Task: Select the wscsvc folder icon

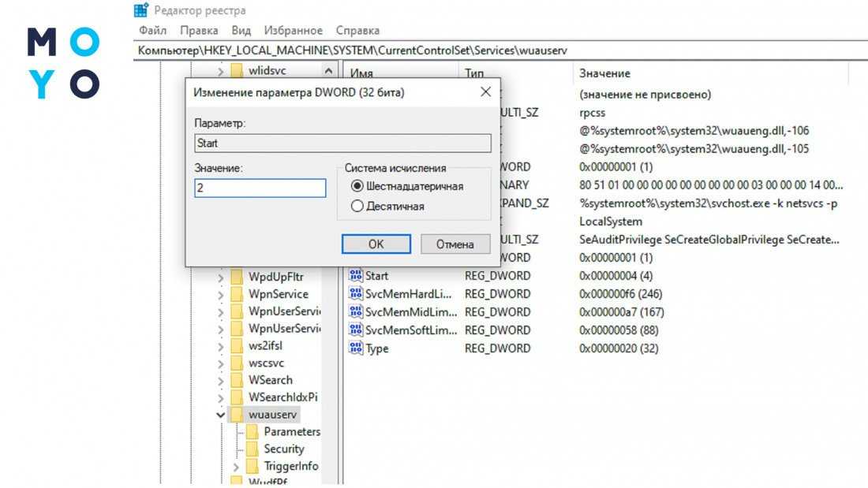Action: pos(237,363)
